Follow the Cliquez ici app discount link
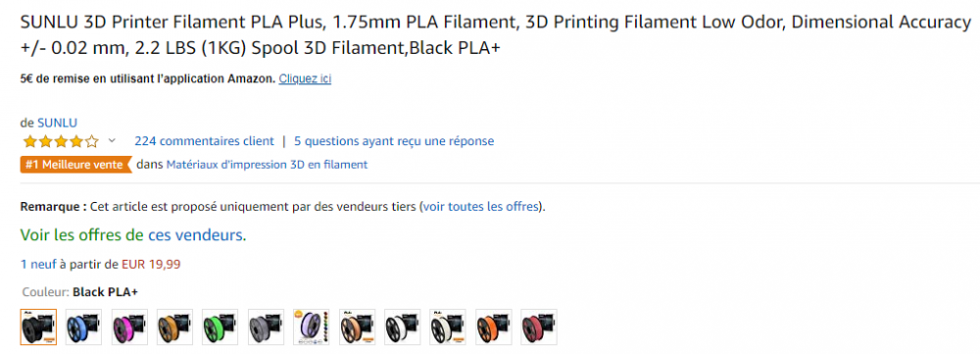980x354 pixels. [x=305, y=78]
